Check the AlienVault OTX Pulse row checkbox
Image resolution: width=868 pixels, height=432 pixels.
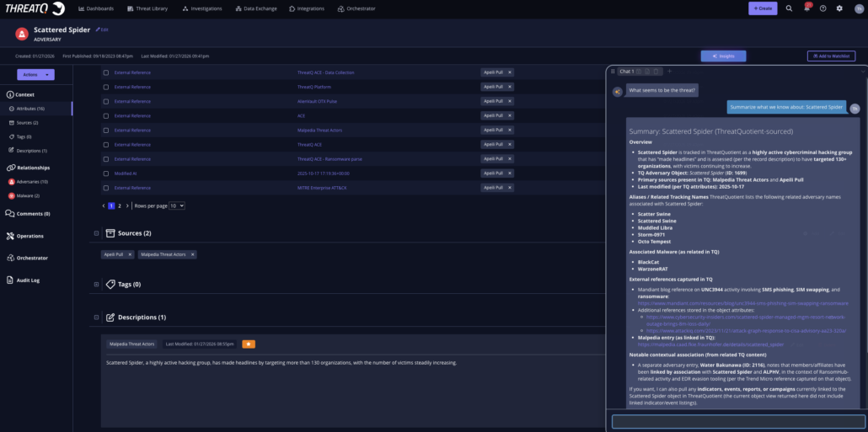click(x=105, y=101)
